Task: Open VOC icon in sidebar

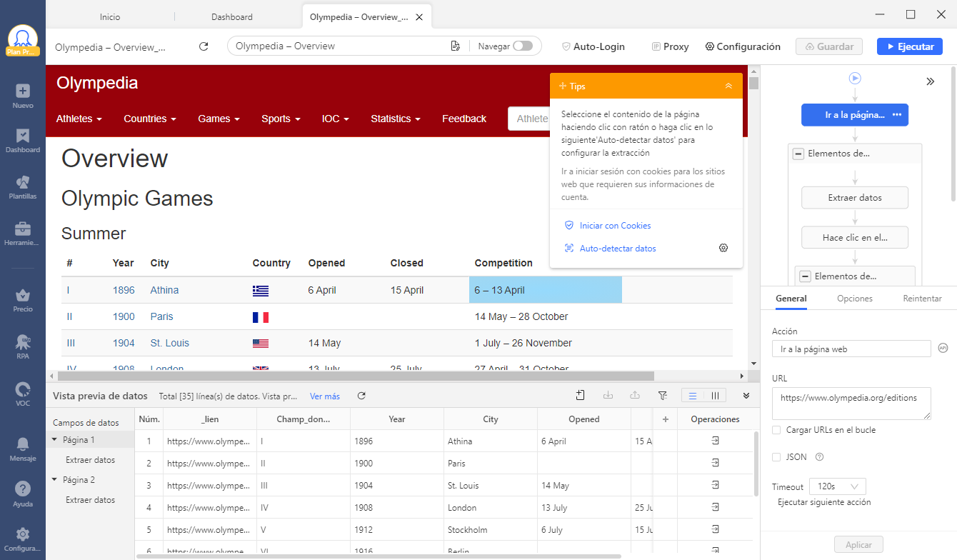Action: point(23,389)
